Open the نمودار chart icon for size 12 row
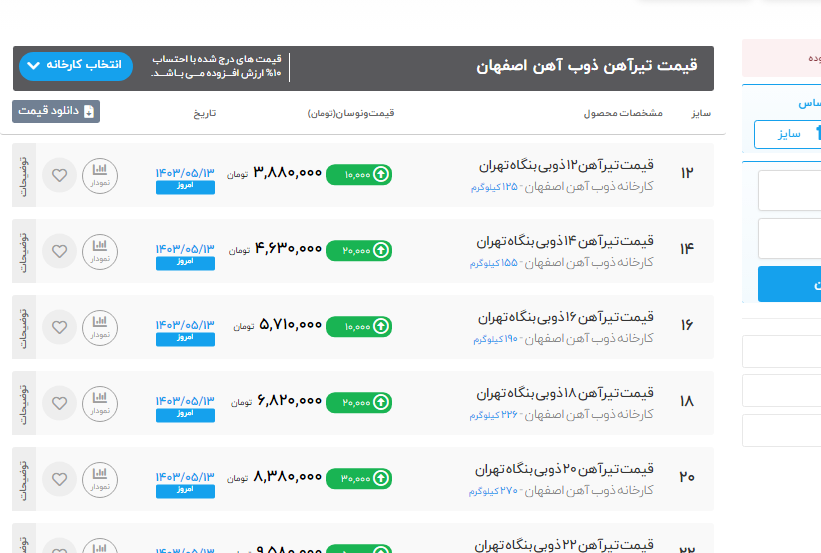This screenshot has width=821, height=553. point(99,175)
